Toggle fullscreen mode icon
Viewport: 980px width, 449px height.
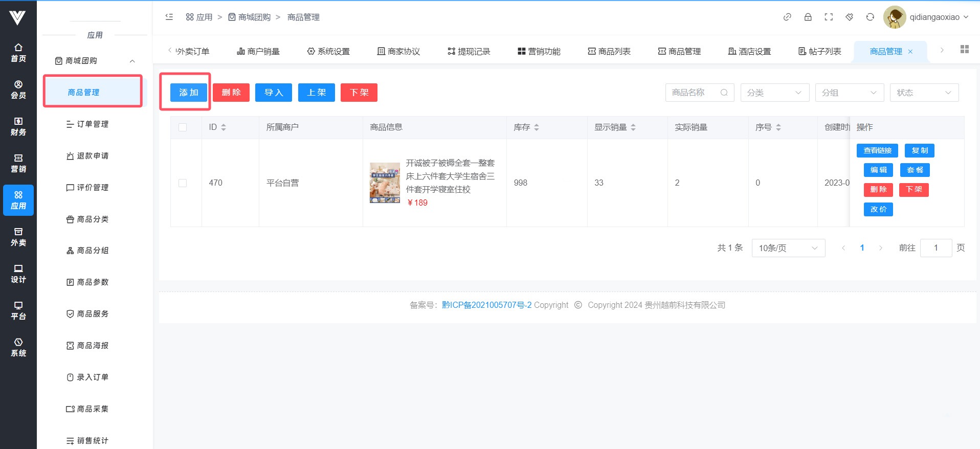pos(829,17)
